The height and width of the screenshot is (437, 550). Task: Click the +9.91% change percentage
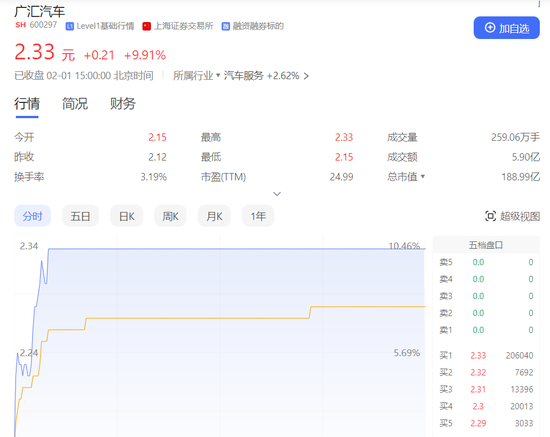click(x=145, y=55)
